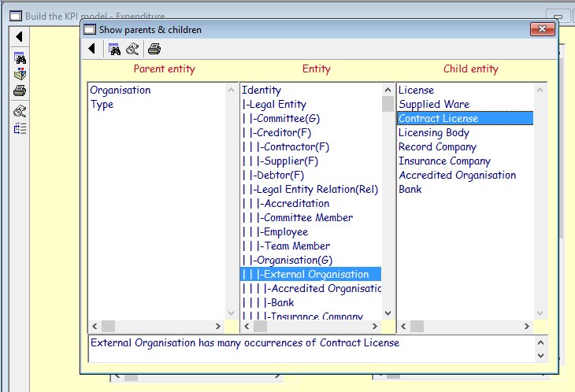The height and width of the screenshot is (392, 575).
Task: Pick Insurance Company from Child entity list
Action: 444,161
